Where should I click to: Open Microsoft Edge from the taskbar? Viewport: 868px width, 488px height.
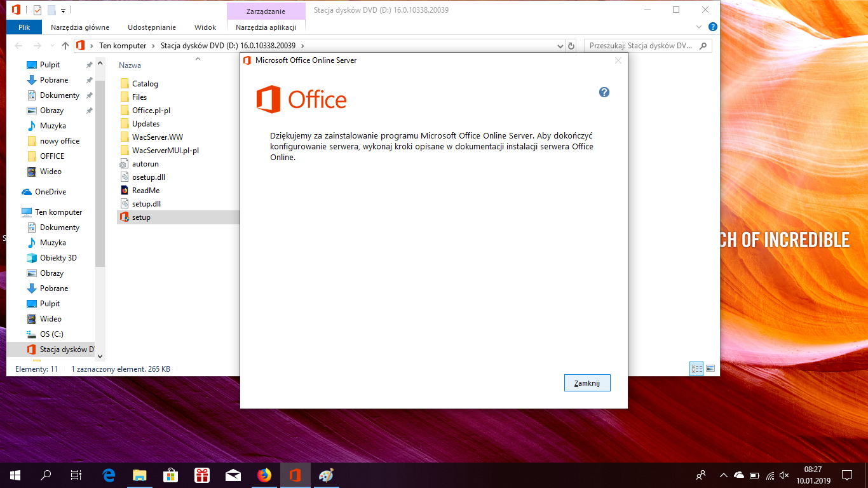[109, 475]
